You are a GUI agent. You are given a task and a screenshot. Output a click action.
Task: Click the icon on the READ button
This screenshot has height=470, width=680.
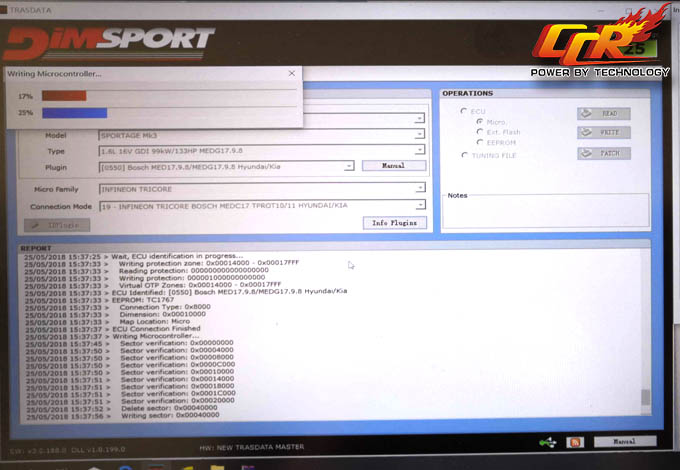tap(586, 113)
